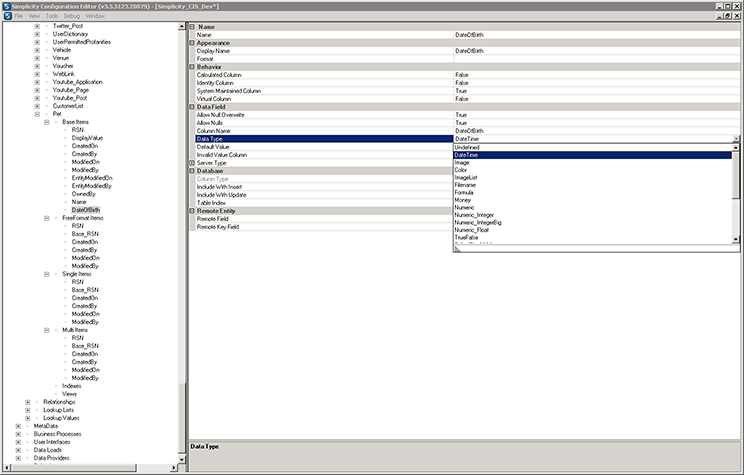Click the tree horizontal scroll-right arrow
Viewport: 744px width, 475px height.
click(x=173, y=468)
